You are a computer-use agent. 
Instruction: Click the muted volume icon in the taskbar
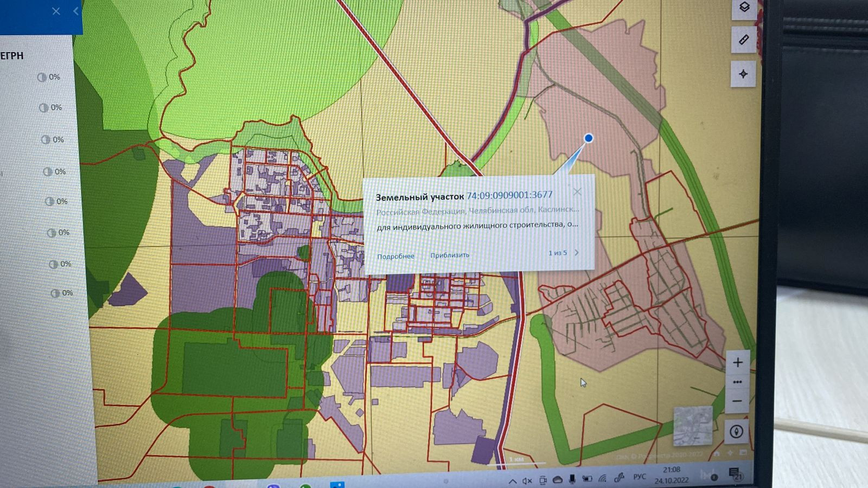pyautogui.click(x=527, y=481)
